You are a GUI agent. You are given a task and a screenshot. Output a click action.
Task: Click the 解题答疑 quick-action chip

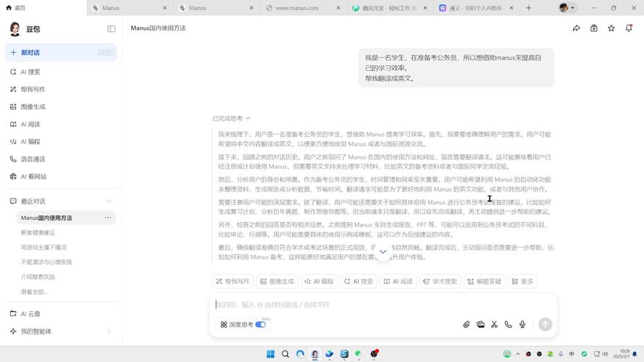click(x=485, y=281)
